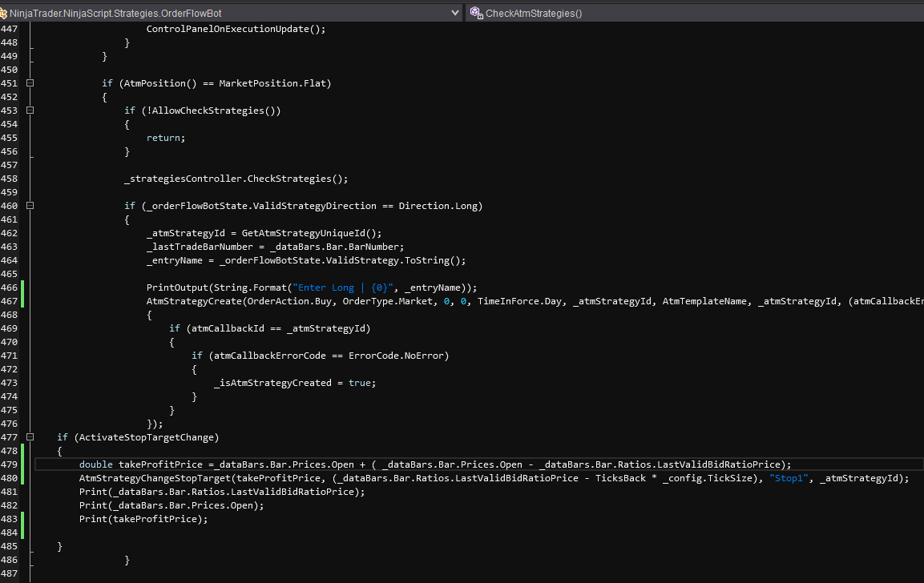Click the return keyword on line 455
Image resolution: width=924 pixels, height=583 pixels.
pyautogui.click(x=163, y=137)
